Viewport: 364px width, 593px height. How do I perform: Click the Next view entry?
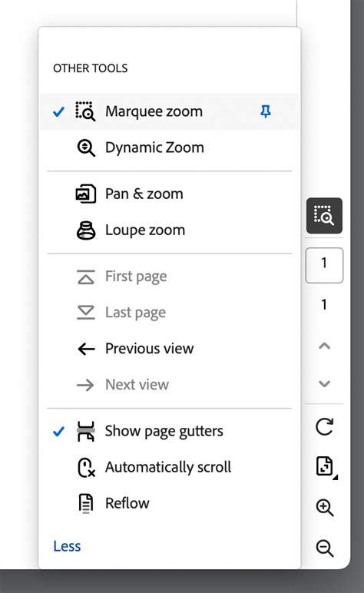coord(170,385)
